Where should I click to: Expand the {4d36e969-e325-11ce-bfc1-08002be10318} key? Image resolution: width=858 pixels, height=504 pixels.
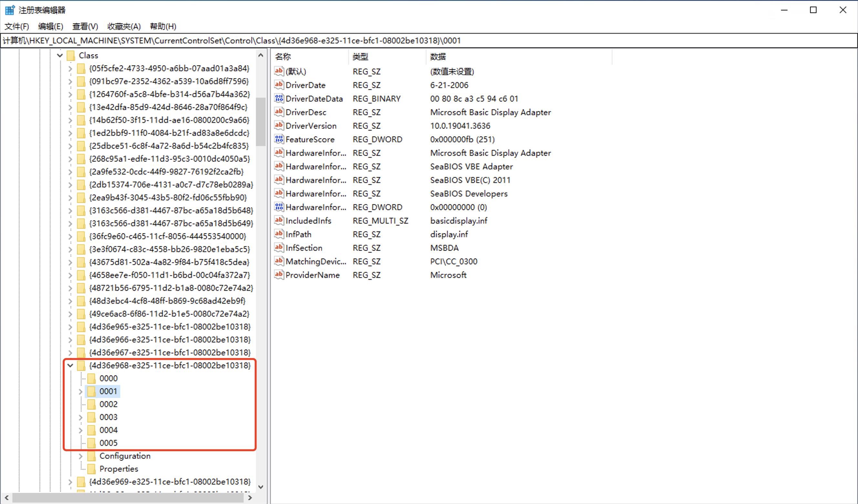coord(70,482)
